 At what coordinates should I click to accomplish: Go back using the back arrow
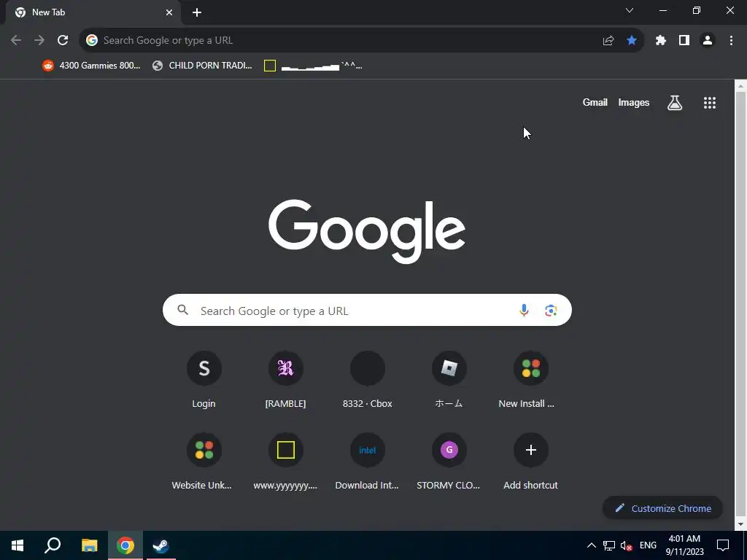coord(16,41)
